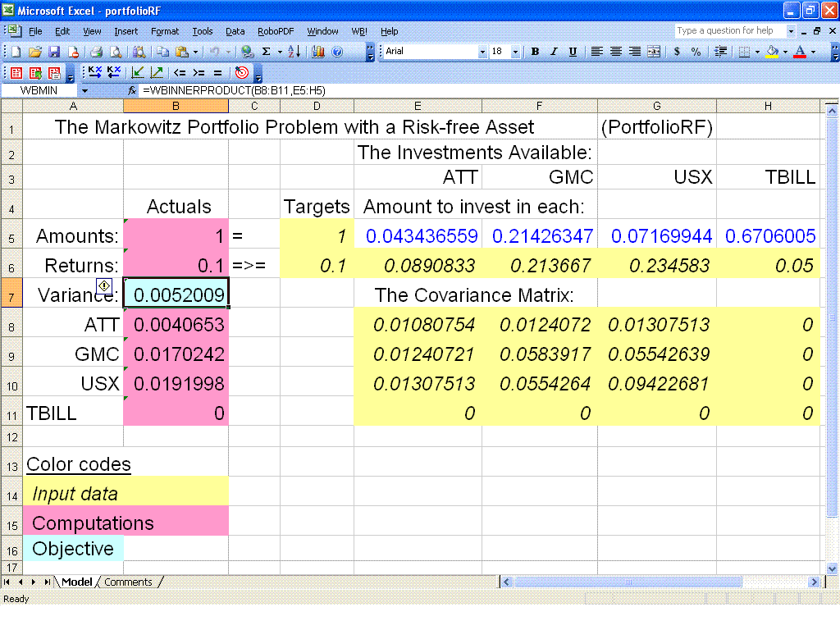Open the Data menu

point(235,31)
